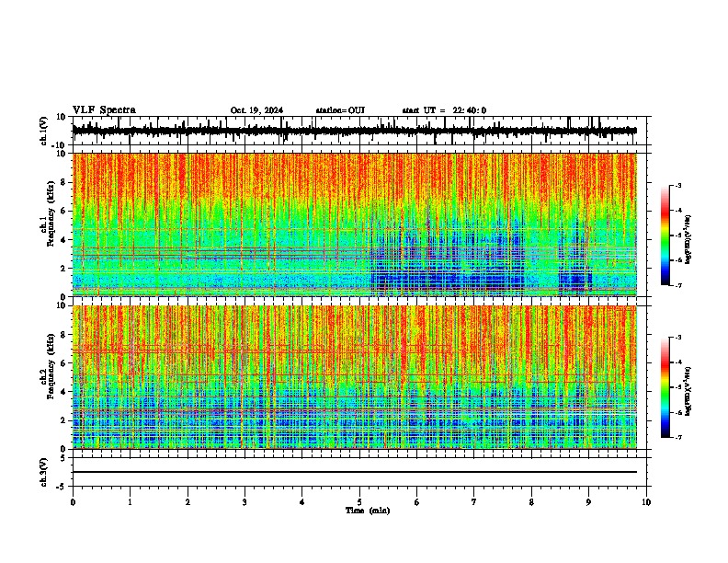Click the "-3" label on ch.2 color scale
The image size is (728, 563).
click(x=677, y=338)
